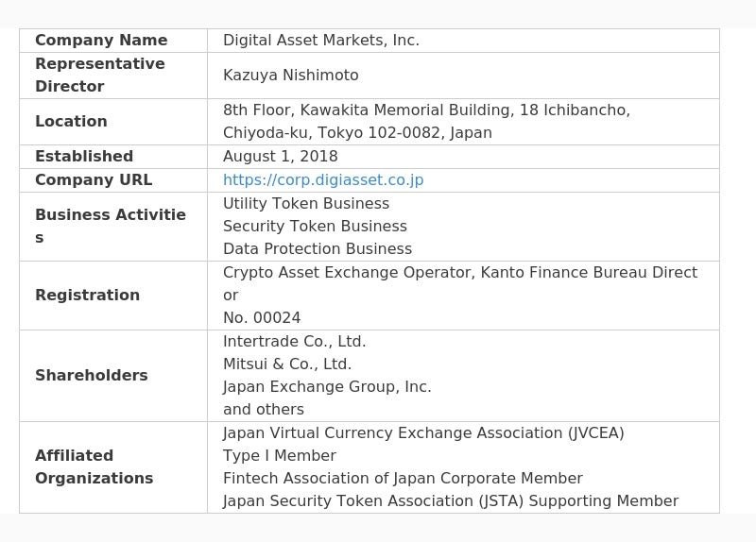
Task: Click the Location row label
Action: tap(71, 121)
